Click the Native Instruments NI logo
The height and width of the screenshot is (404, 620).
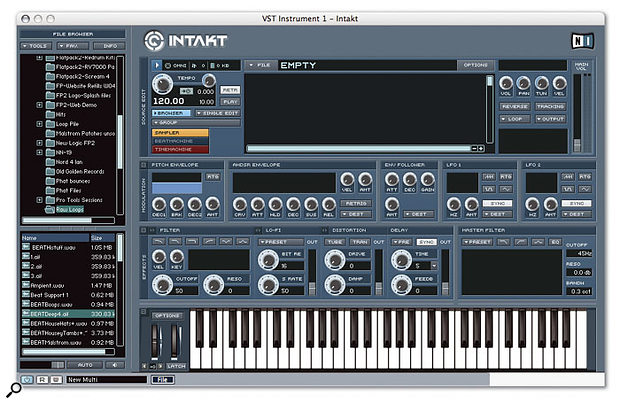[x=582, y=41]
